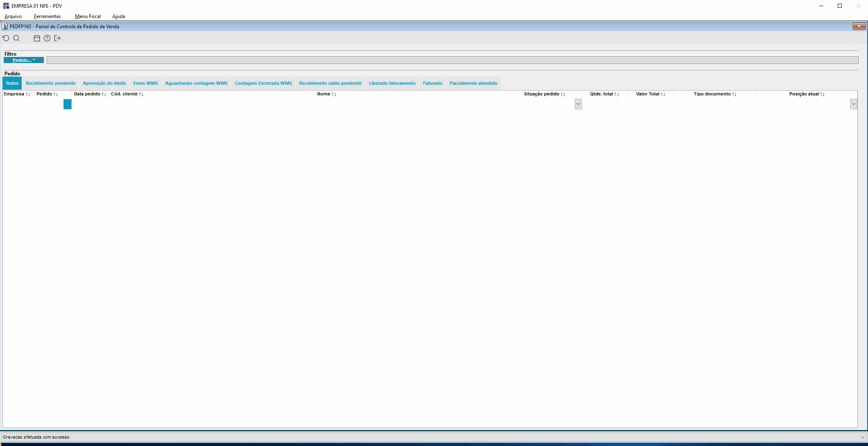
Task: Click the PEDFP163 document icon in title bar
Action: pos(5,26)
